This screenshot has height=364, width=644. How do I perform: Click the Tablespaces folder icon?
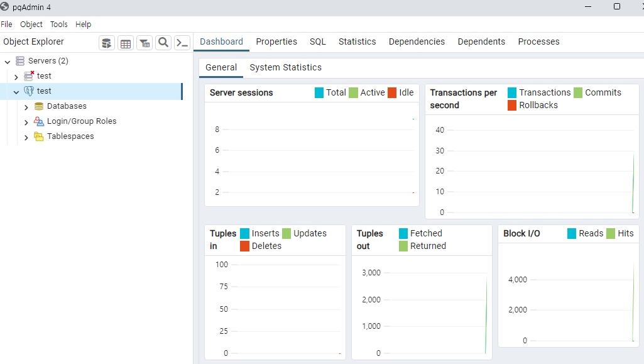point(38,136)
